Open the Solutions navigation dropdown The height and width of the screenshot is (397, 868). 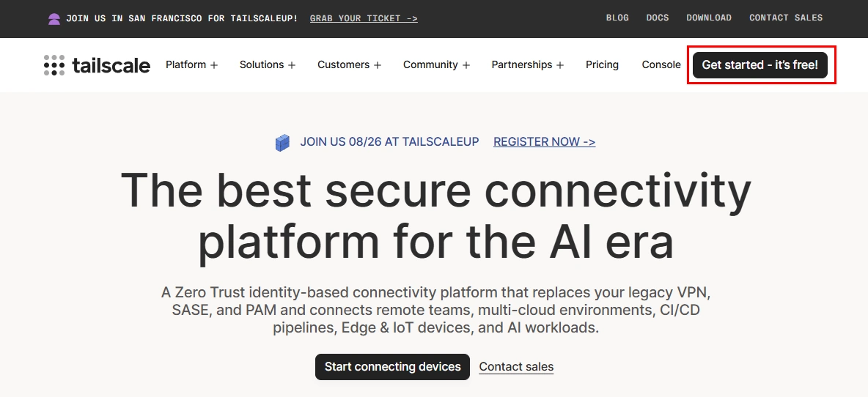point(268,64)
